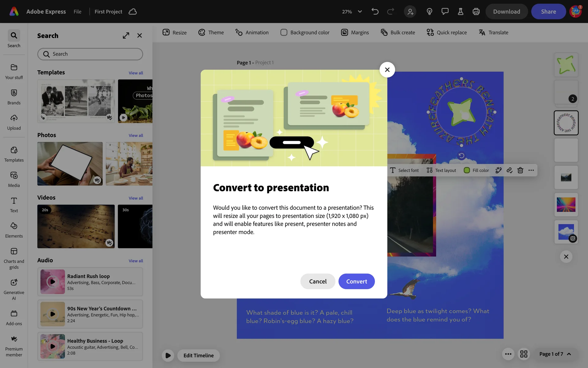Open the 27% zoom level dropdown

(352, 12)
